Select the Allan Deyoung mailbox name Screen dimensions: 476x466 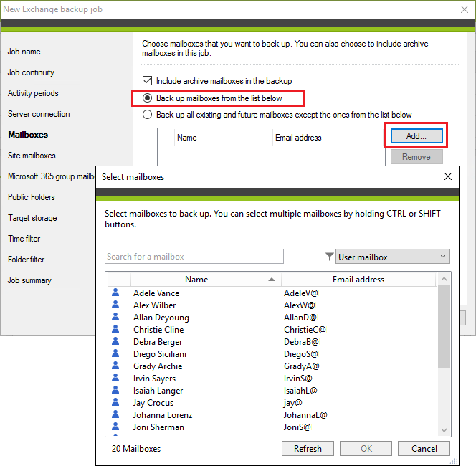[x=161, y=318]
